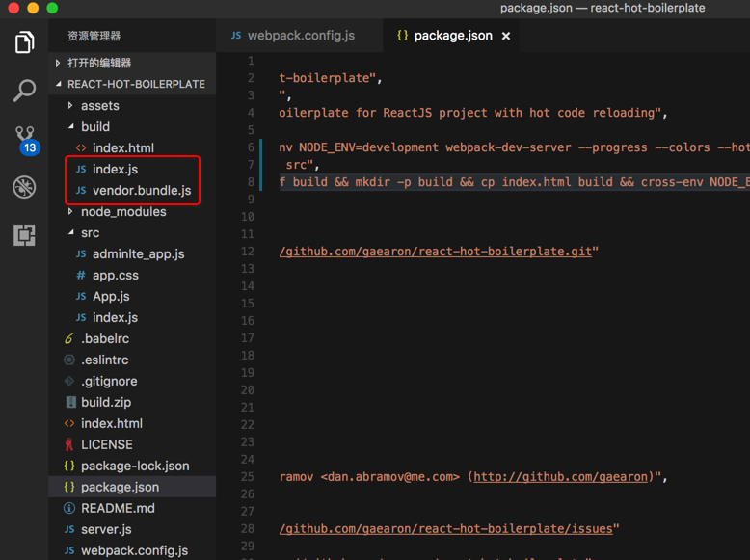Collapse the build folder

132,126
